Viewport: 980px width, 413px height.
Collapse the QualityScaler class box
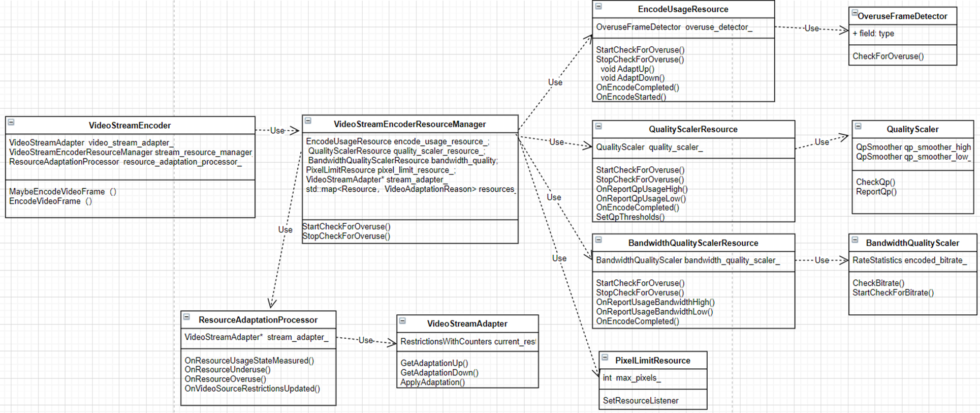[x=858, y=126]
